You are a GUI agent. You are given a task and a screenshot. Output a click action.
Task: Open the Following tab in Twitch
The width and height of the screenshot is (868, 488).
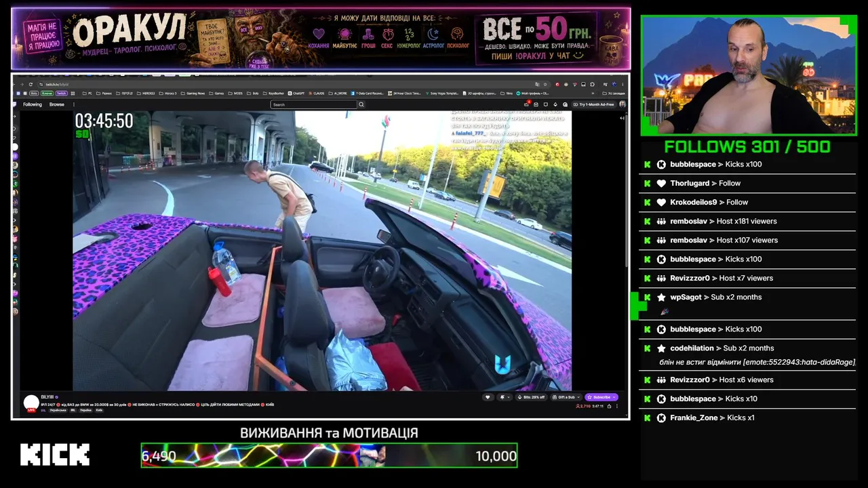pyautogui.click(x=33, y=104)
